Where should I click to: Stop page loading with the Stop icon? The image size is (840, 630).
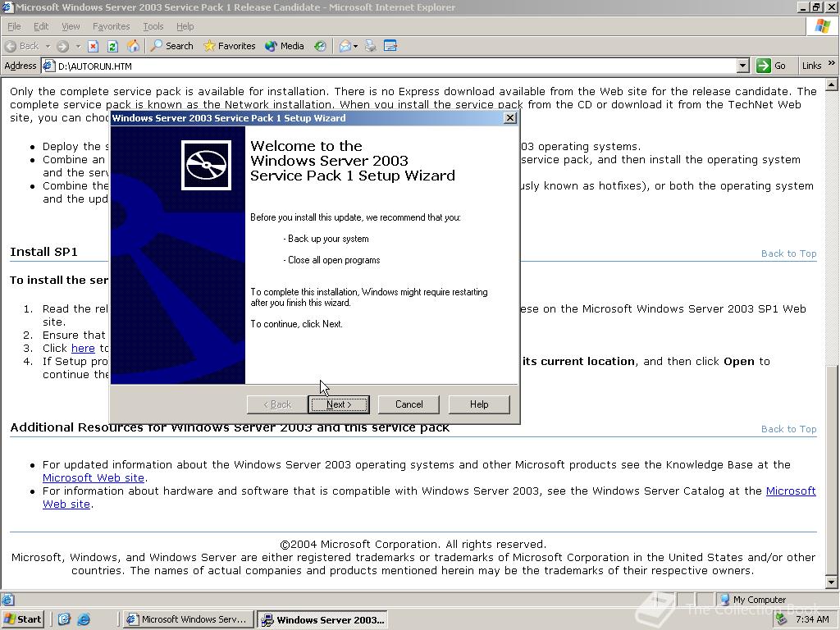93,46
